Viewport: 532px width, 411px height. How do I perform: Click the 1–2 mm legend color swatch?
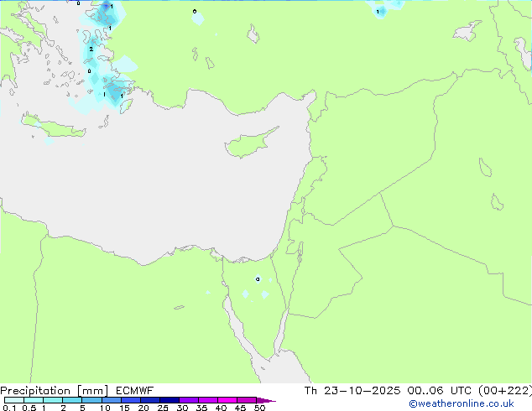click(53, 400)
